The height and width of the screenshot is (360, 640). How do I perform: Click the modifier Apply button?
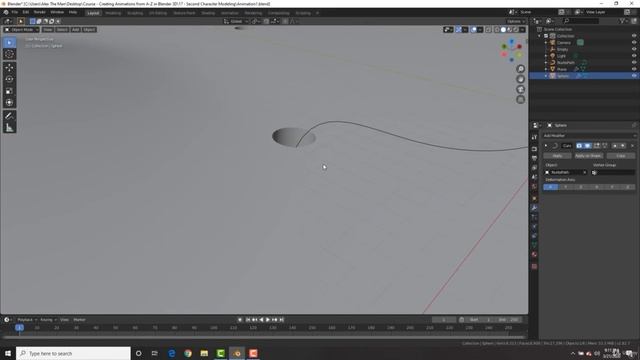tap(557, 156)
